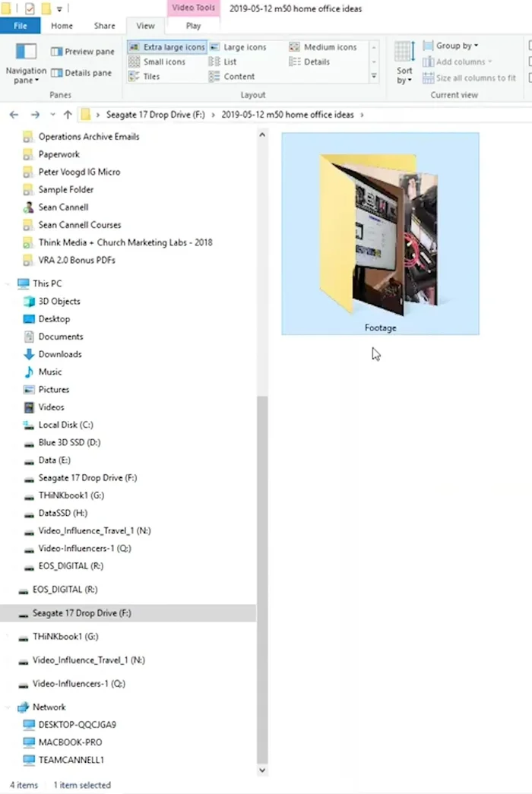Switch to List layout
This screenshot has height=794, width=532.
pyautogui.click(x=223, y=62)
